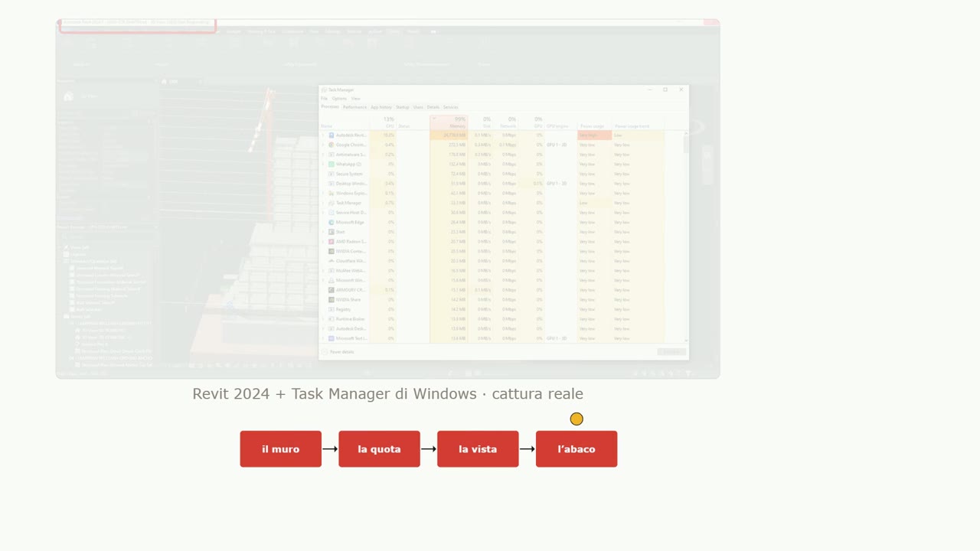Image resolution: width=980 pixels, height=551 pixels.
Task: Open Task Manager View menu
Action: tap(355, 99)
